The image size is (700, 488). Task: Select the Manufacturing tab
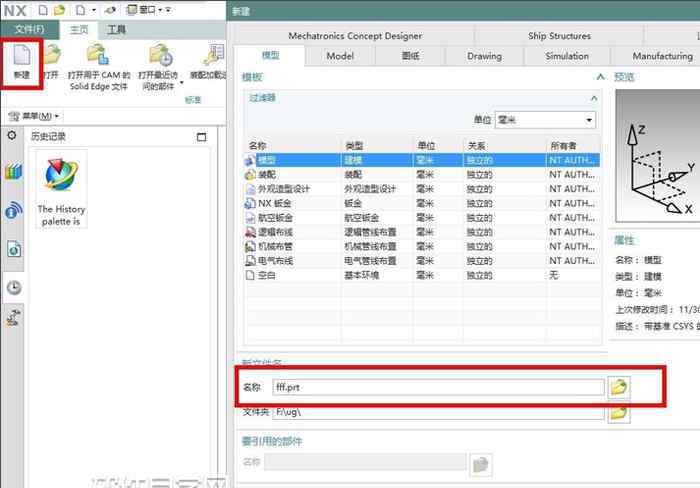(x=662, y=56)
